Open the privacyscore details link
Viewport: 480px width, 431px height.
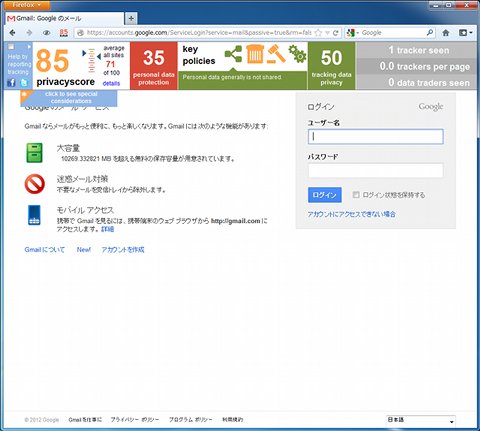click(111, 83)
